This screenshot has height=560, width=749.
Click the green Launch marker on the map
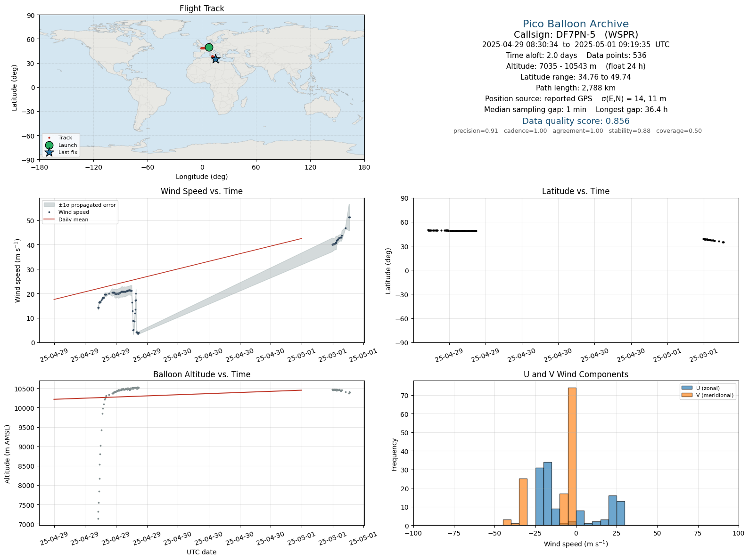(209, 47)
